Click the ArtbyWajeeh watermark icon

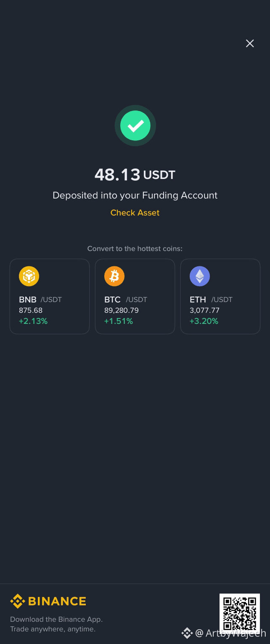[x=187, y=633]
